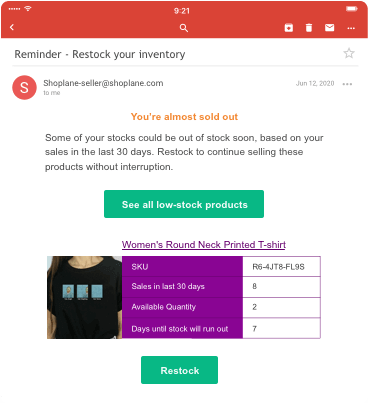Screen dimensions: 368x403
Task: Tap the battery indicator icon
Action: 351,9
